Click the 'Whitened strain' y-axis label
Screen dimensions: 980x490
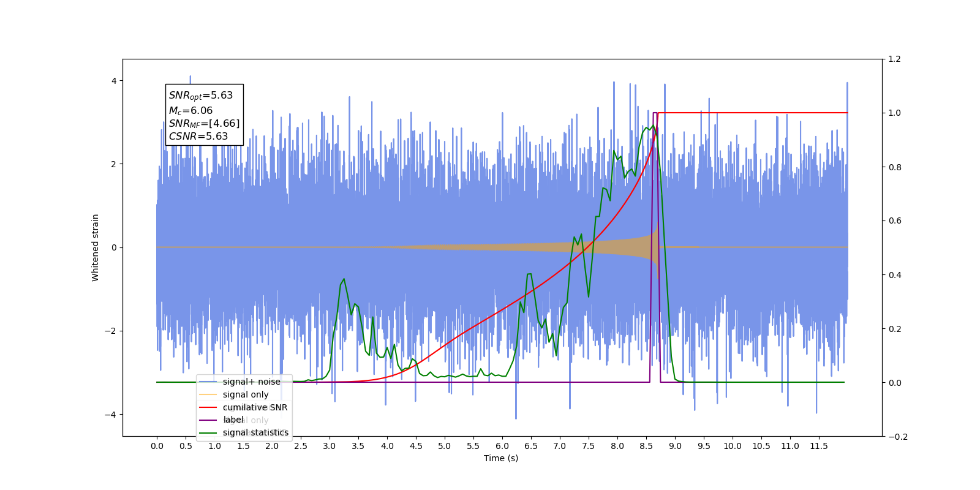(95, 247)
